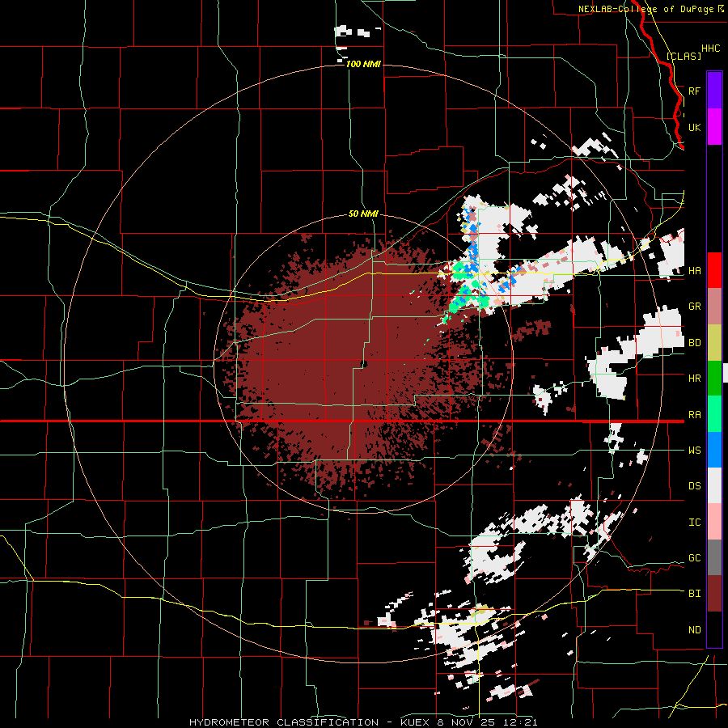Click the BD yellow legend swatch
The width and height of the screenshot is (728, 728).
(714, 343)
